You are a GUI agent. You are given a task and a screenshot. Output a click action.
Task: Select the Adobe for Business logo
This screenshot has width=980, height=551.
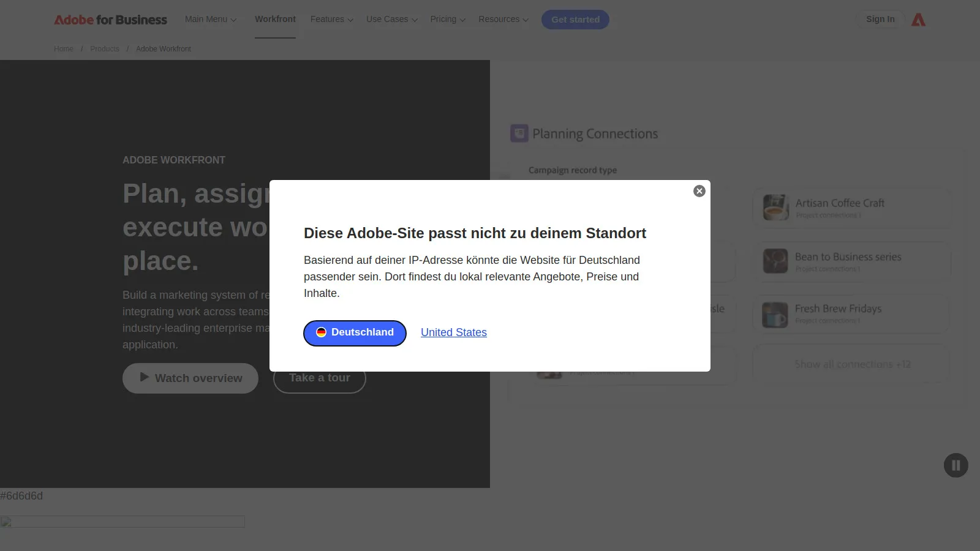[x=110, y=19]
